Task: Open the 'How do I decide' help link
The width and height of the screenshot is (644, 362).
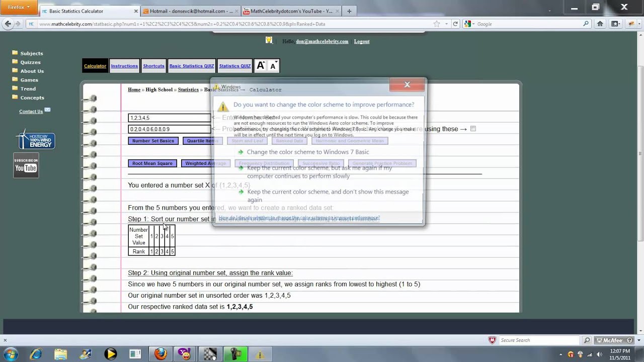Action: pyautogui.click(x=299, y=218)
